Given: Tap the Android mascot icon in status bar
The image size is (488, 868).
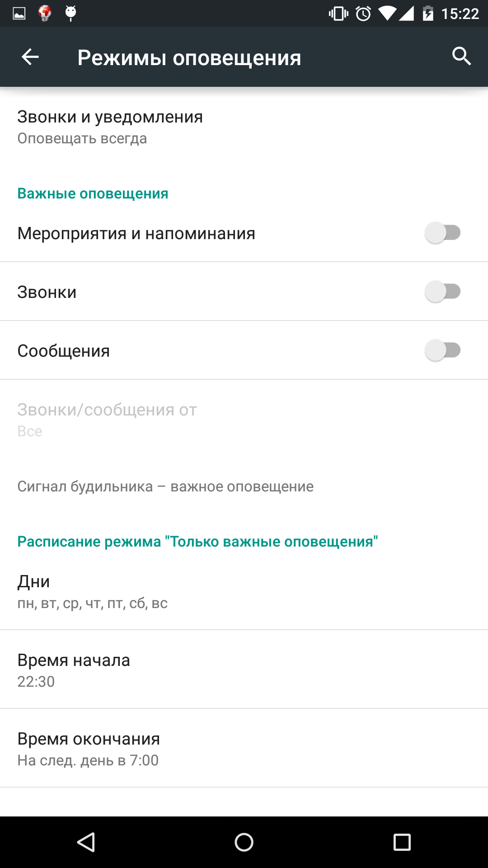Looking at the screenshot, I should (x=70, y=13).
